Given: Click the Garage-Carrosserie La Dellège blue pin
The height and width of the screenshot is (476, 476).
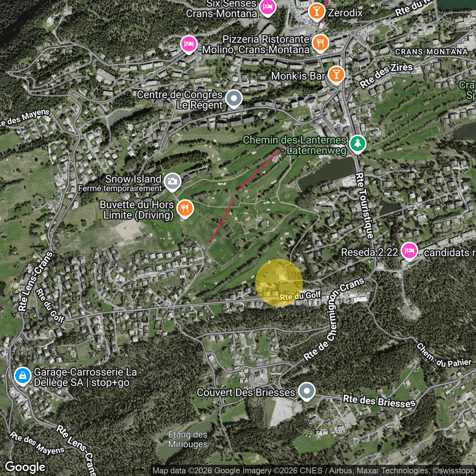Looking at the screenshot, I should click(22, 375).
